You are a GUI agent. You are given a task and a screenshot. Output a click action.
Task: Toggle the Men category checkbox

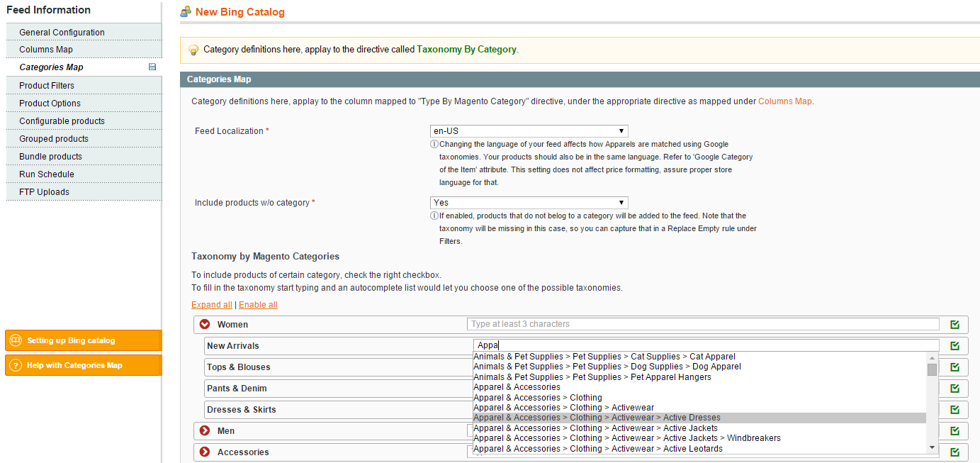954,431
